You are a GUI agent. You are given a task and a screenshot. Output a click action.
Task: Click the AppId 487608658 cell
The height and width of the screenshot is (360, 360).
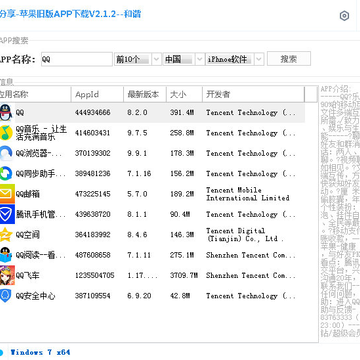pos(92,255)
